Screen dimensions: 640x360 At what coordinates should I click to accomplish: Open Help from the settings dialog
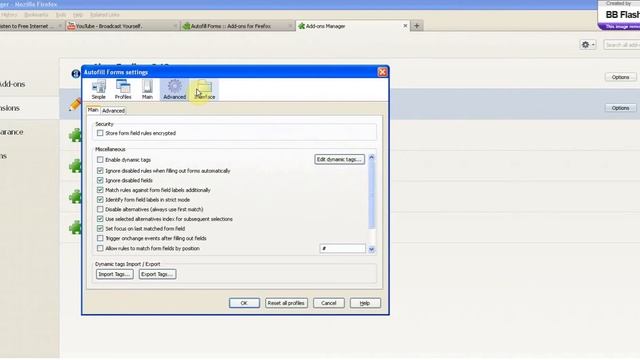pos(365,303)
